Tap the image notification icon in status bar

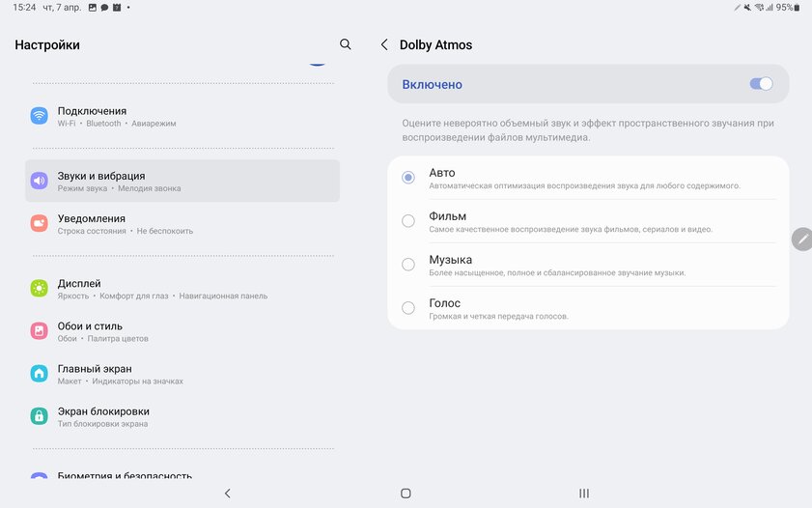pyautogui.click(x=92, y=8)
